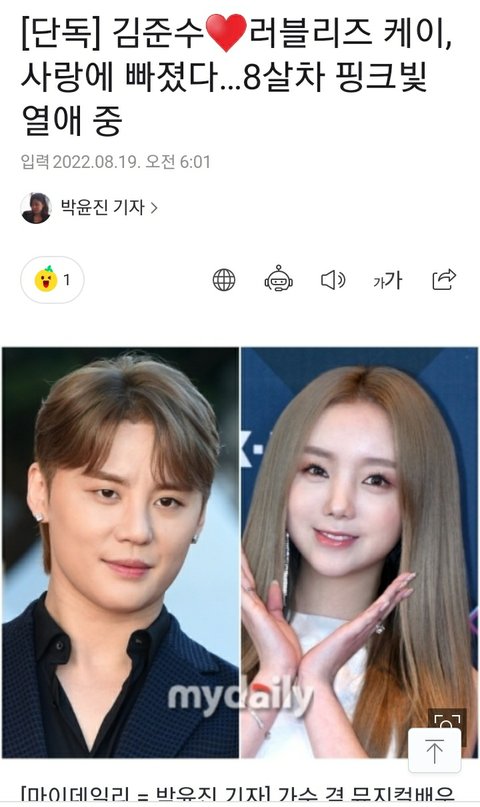Tap the share arrow icon
The image size is (480, 807).
(444, 279)
